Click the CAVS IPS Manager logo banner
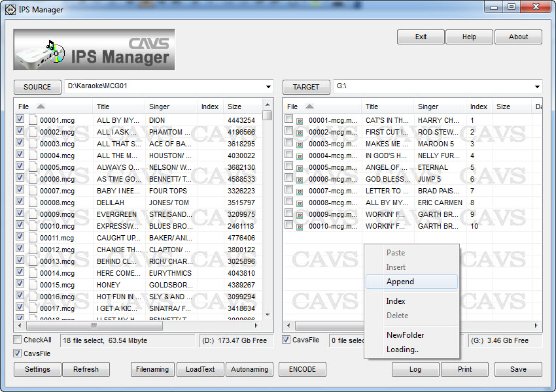The height and width of the screenshot is (392, 556). (94, 50)
